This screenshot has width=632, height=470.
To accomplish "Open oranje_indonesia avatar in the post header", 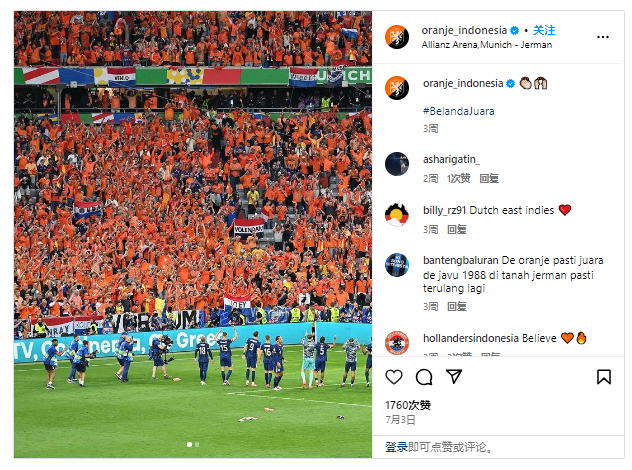I will pos(397,37).
